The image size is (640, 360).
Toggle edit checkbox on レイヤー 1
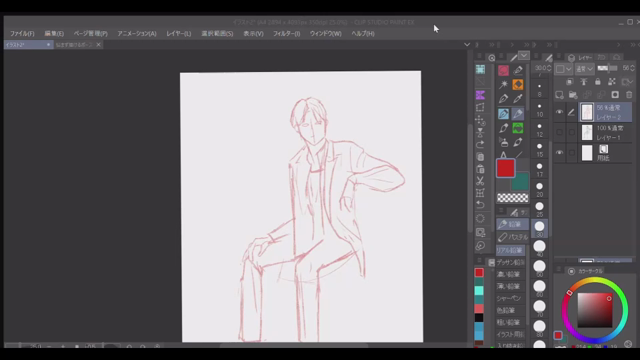572,132
